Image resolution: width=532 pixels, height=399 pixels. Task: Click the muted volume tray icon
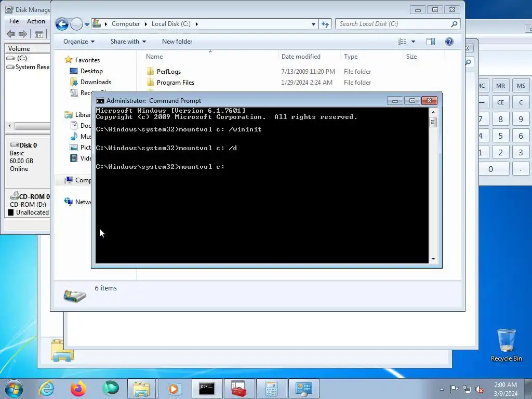tap(480, 389)
